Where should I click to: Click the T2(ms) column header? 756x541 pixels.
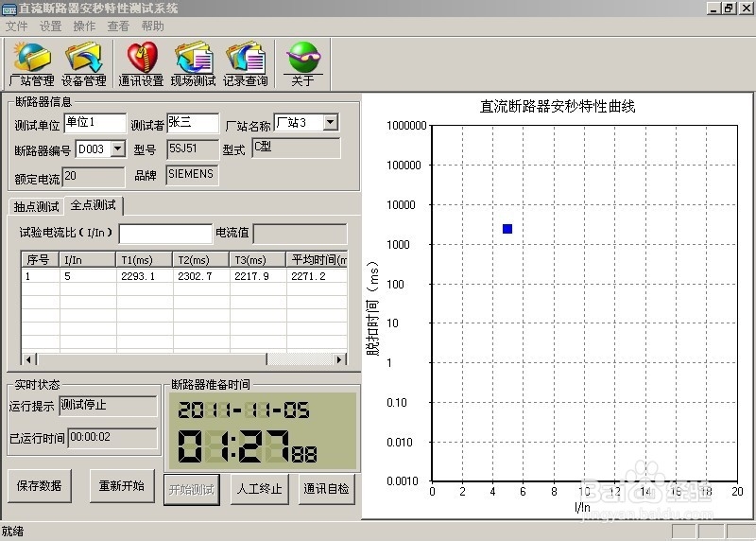click(x=201, y=260)
